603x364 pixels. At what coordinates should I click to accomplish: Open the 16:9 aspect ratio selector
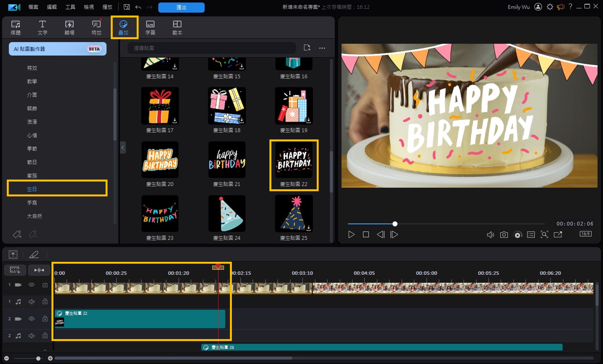[585, 234]
